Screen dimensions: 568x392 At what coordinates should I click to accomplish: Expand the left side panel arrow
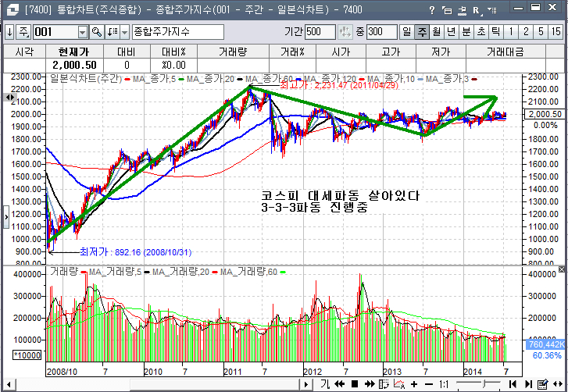[6, 217]
